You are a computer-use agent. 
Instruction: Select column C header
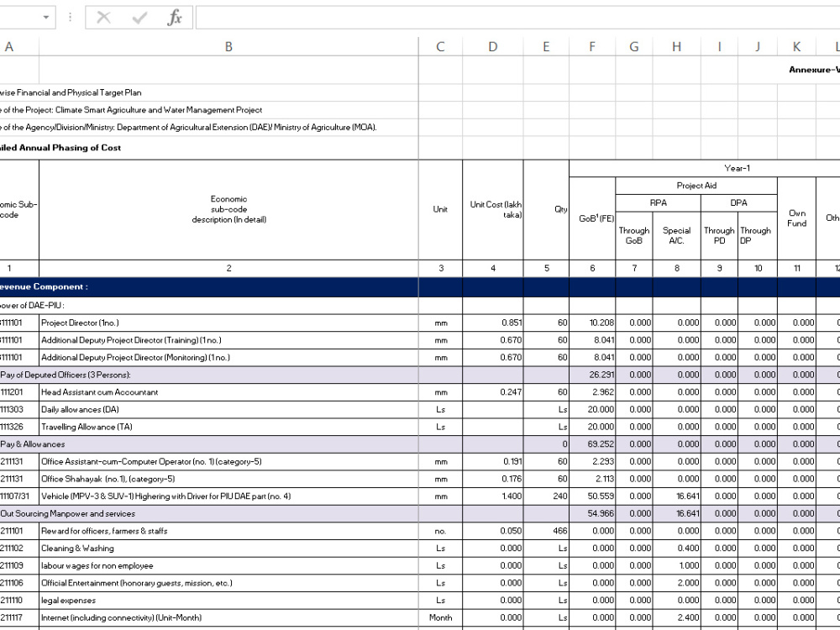[x=440, y=46]
